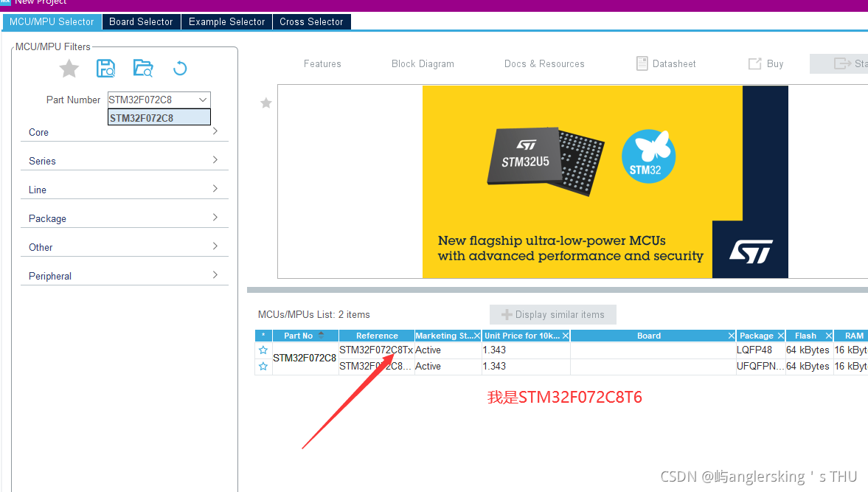Switch to MCU/MPU Selector tab

pyautogui.click(x=52, y=21)
